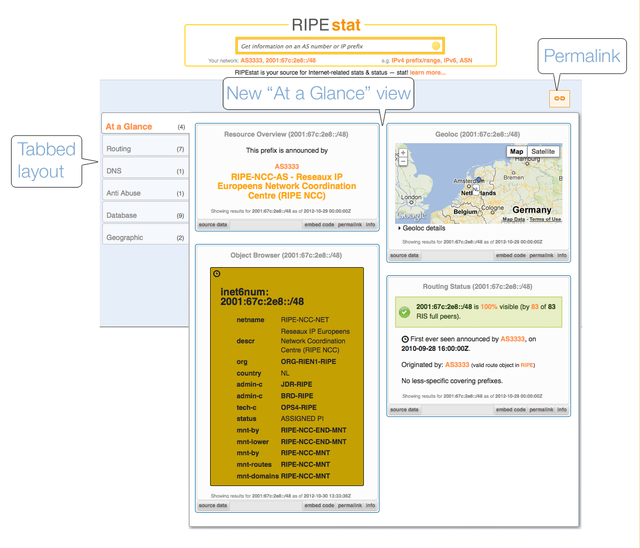Screen dimensions: 640x548
Task: Open the At a Glance tab
Action: (x=145, y=126)
